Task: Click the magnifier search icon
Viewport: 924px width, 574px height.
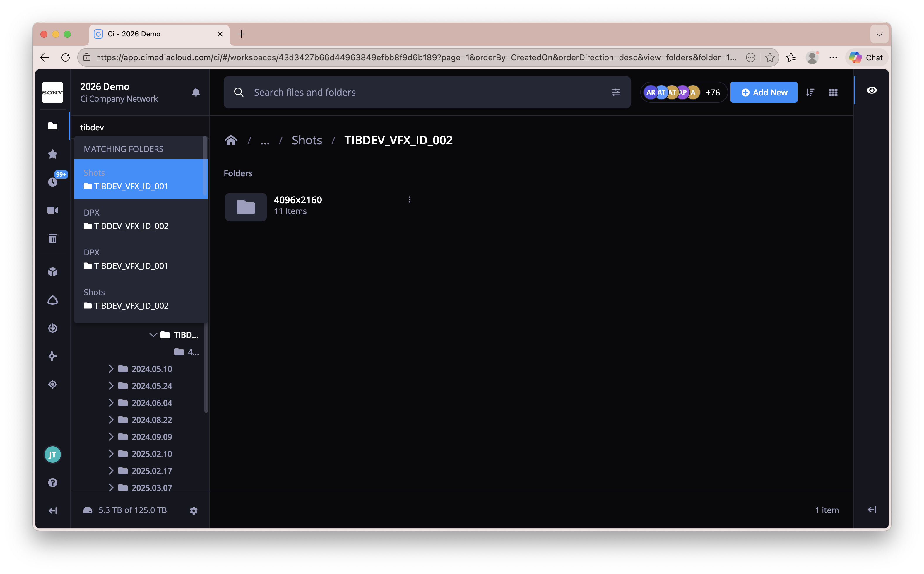Action: [239, 92]
